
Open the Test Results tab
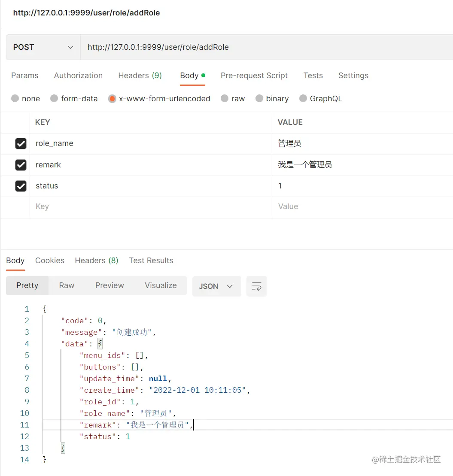point(151,261)
